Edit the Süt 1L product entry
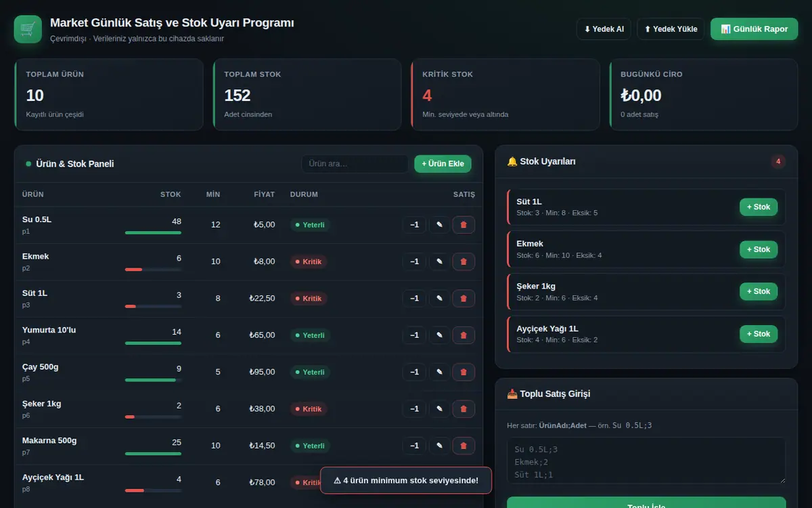 pos(439,298)
